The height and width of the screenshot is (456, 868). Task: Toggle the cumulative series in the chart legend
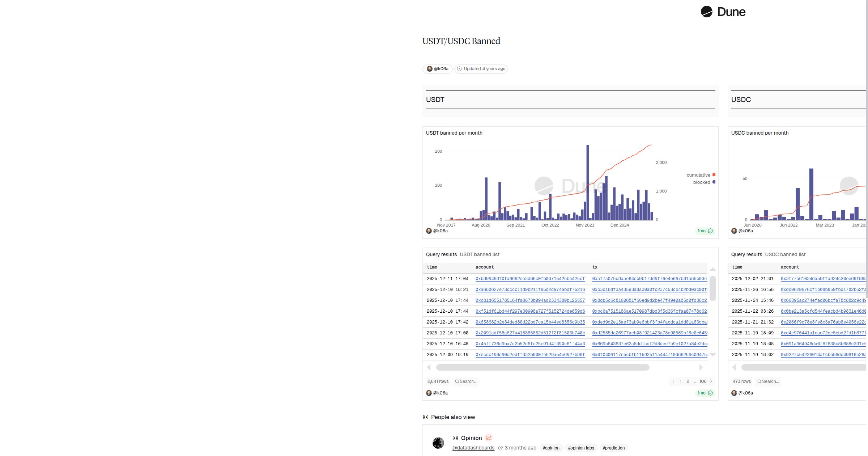pos(698,175)
